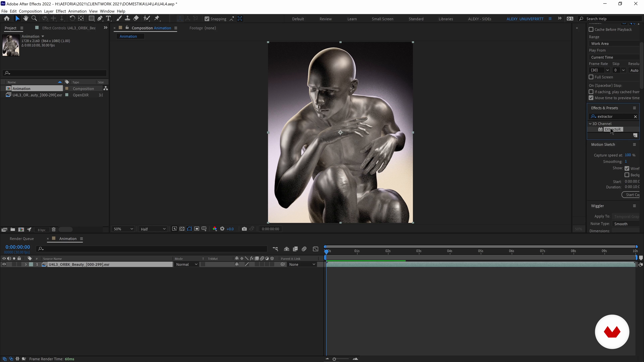The width and height of the screenshot is (644, 362).
Task: Open the Composition menu
Action: coord(30,11)
